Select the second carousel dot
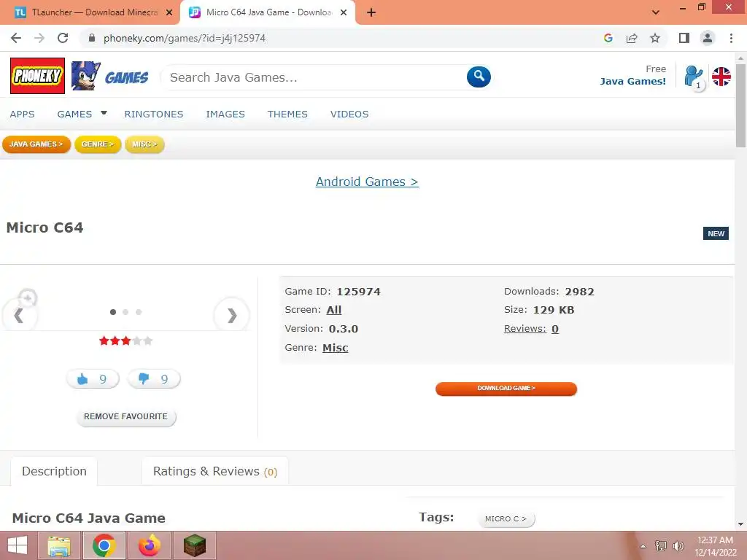 [125, 312]
